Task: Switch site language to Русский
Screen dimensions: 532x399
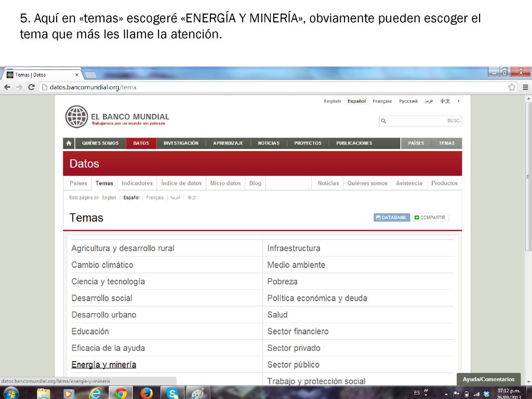Action: pos(408,101)
